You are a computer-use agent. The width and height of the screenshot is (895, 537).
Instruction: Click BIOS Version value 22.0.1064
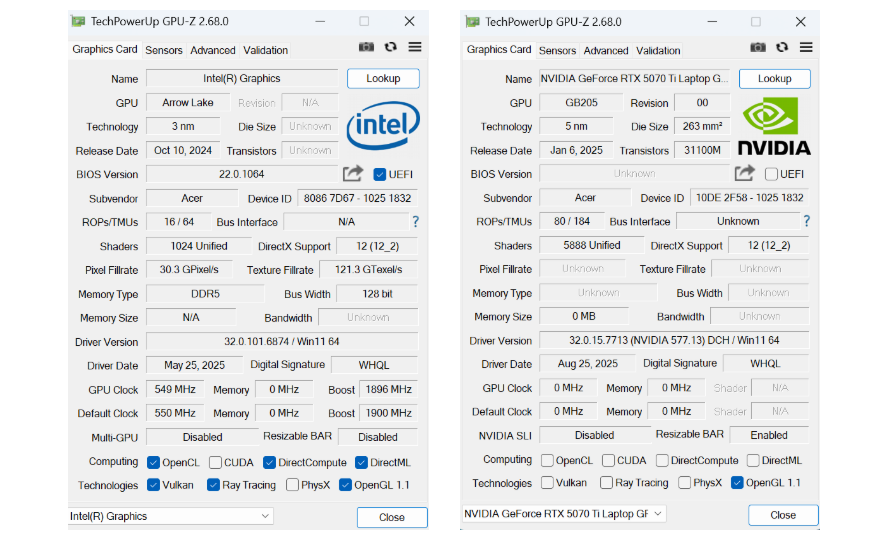(x=242, y=174)
